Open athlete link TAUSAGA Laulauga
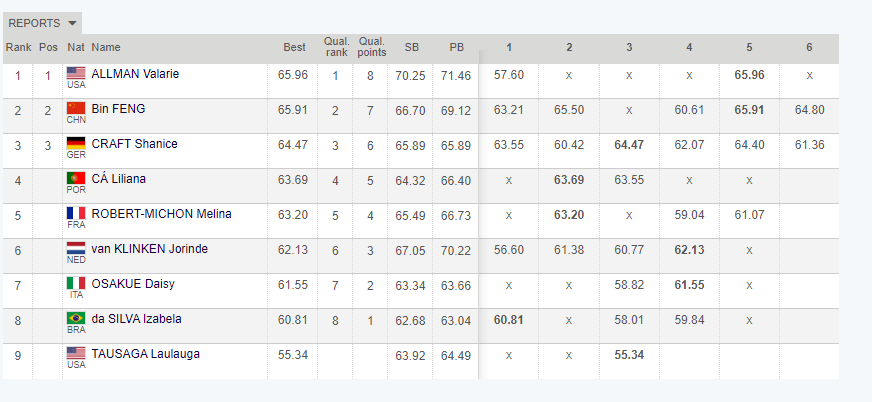Image resolution: width=872 pixels, height=402 pixels. [x=145, y=354]
